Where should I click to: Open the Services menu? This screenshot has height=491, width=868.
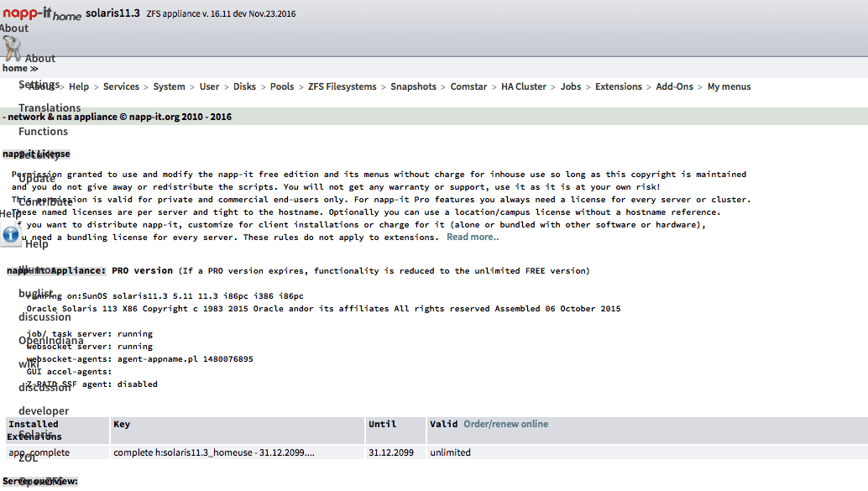[121, 86]
